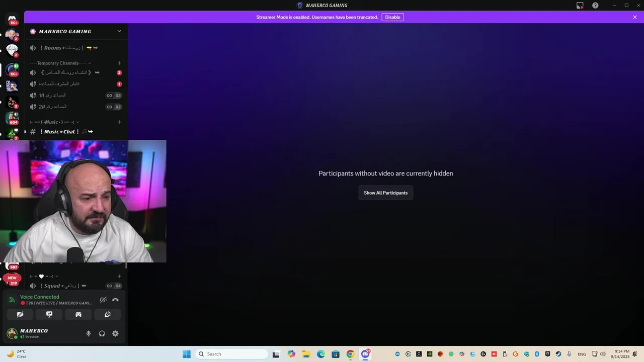The height and width of the screenshot is (362, 644).
Task: Open Google Chrome from the taskbar
Action: tap(350, 354)
